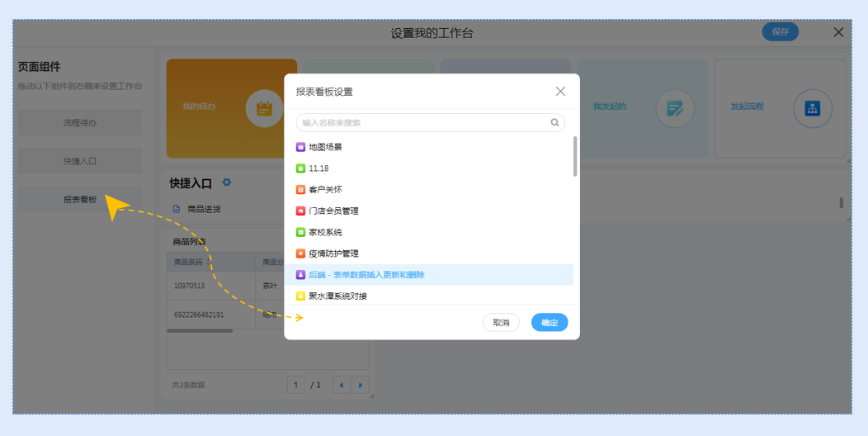Click the 取消 cancel button
This screenshot has height=436, width=868.
coord(501,323)
